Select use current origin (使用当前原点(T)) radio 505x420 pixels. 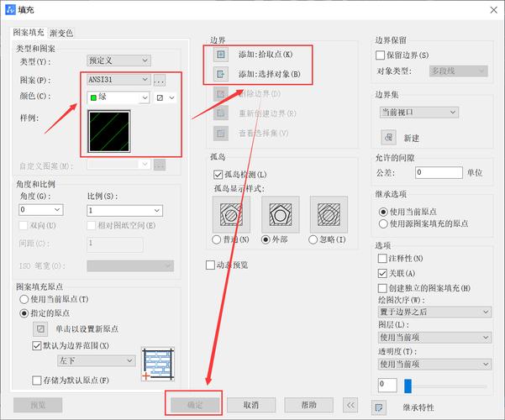[24, 299]
